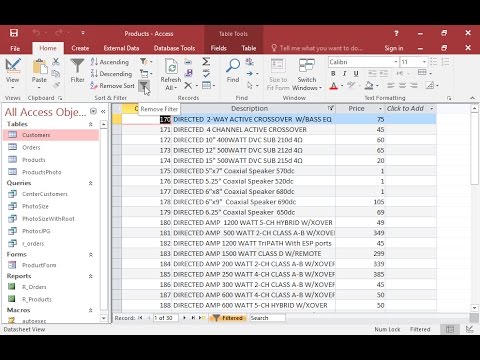Open the Price column dropdown arrow
The width and height of the screenshot is (480, 360).
tap(380, 109)
